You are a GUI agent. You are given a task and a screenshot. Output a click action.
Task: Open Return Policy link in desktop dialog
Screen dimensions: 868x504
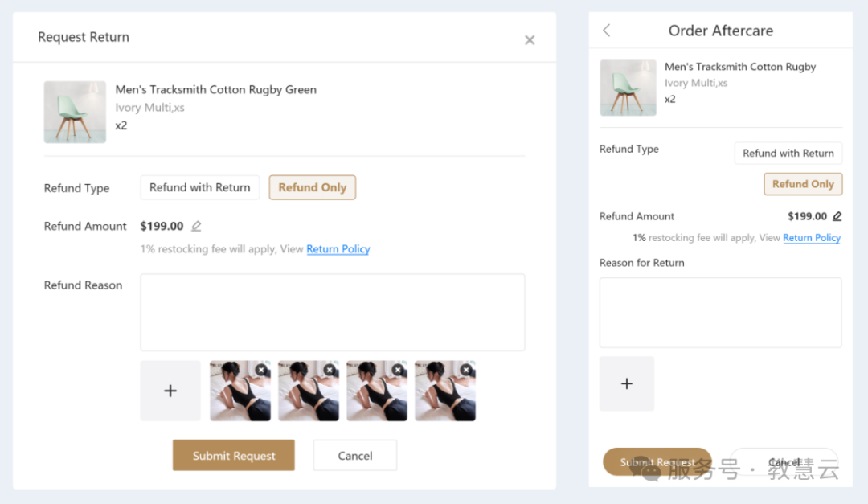pyautogui.click(x=338, y=249)
